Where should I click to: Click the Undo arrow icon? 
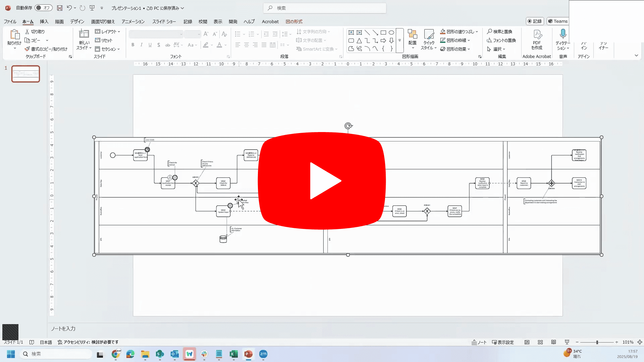(69, 8)
